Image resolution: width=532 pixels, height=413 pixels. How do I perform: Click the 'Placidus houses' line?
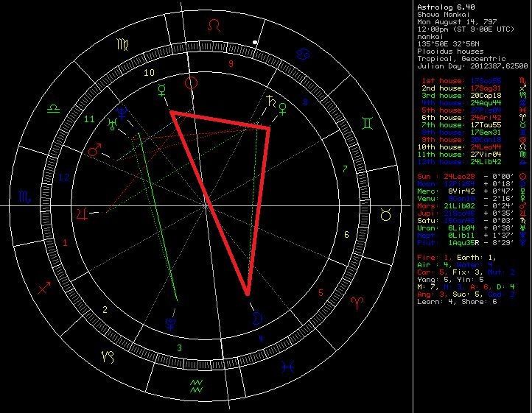coord(450,52)
